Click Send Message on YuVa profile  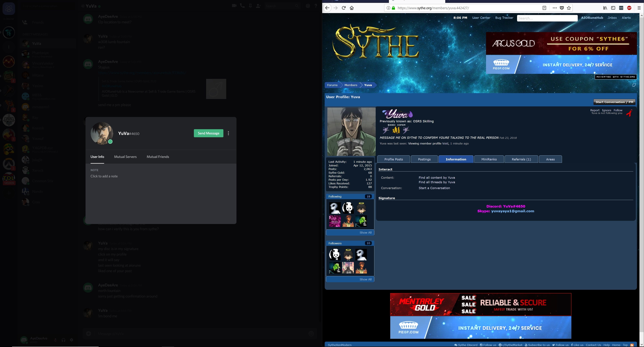tap(208, 133)
